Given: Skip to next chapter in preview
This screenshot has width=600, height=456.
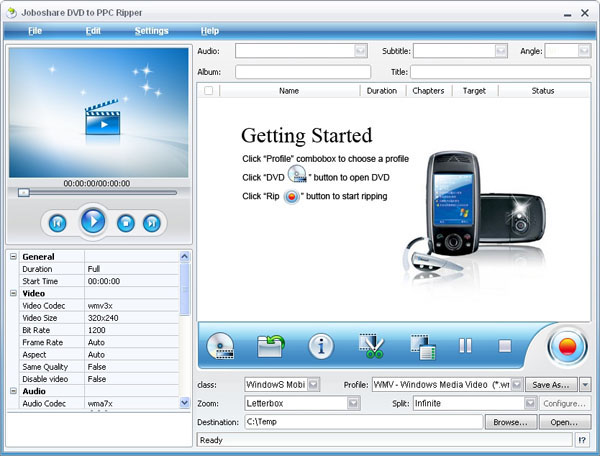Looking at the screenshot, I should (152, 223).
